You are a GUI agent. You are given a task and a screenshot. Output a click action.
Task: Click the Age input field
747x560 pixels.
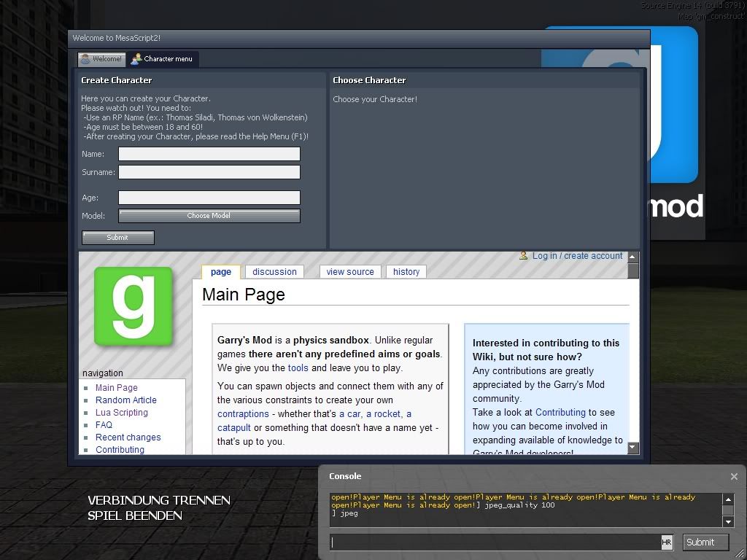coord(209,198)
